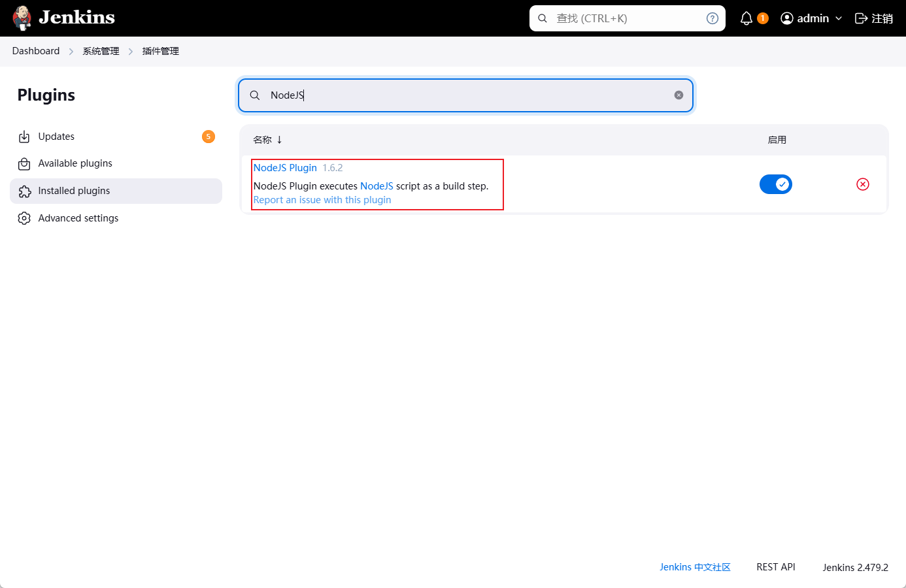Uninstall NodeJS Plugin via red X icon

click(x=862, y=184)
